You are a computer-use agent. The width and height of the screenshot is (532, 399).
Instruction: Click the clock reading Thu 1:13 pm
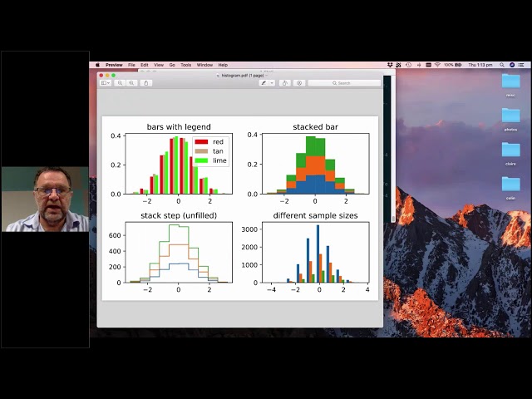pos(480,65)
